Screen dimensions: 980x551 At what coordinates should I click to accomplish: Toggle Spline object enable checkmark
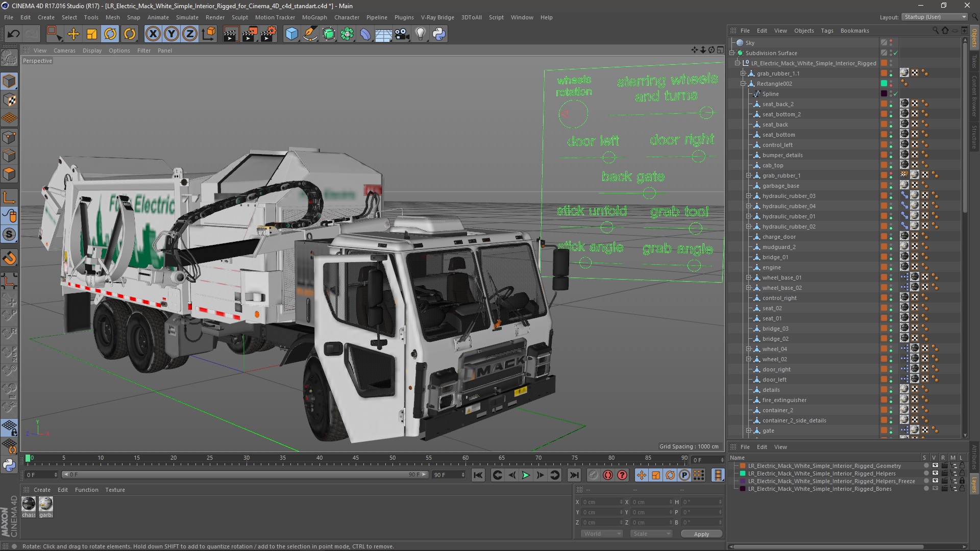pos(896,94)
